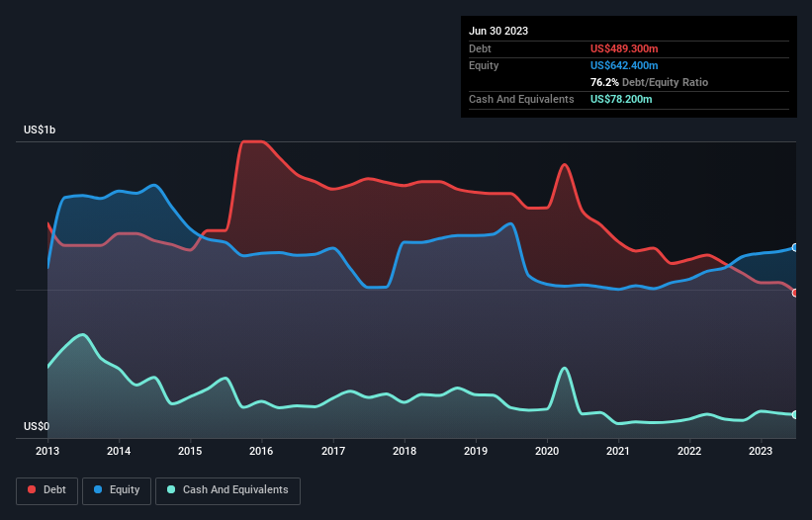Toggle the Equity series legend button
Image resolution: width=812 pixels, height=520 pixels.
pyautogui.click(x=117, y=490)
